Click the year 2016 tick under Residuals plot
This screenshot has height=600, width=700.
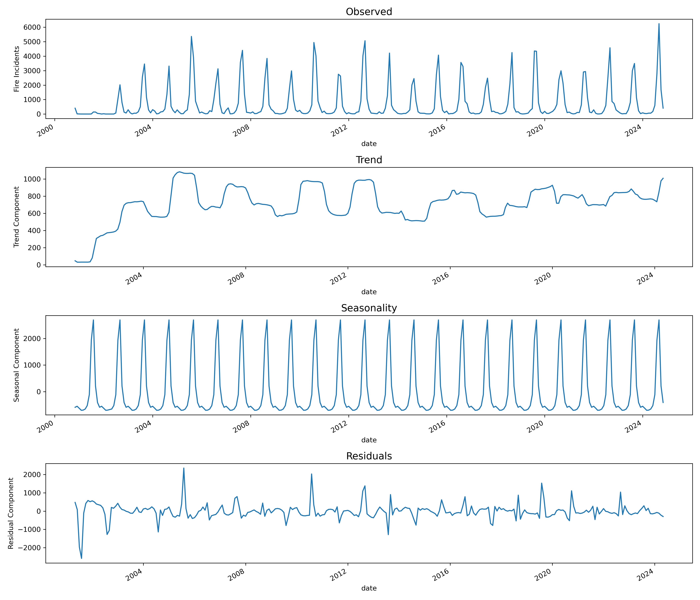tap(441, 575)
